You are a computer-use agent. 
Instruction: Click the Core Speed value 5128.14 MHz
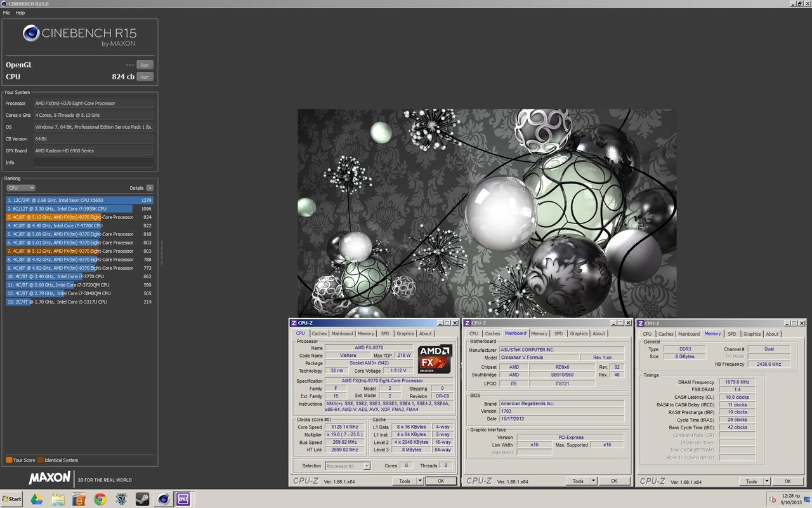point(346,427)
